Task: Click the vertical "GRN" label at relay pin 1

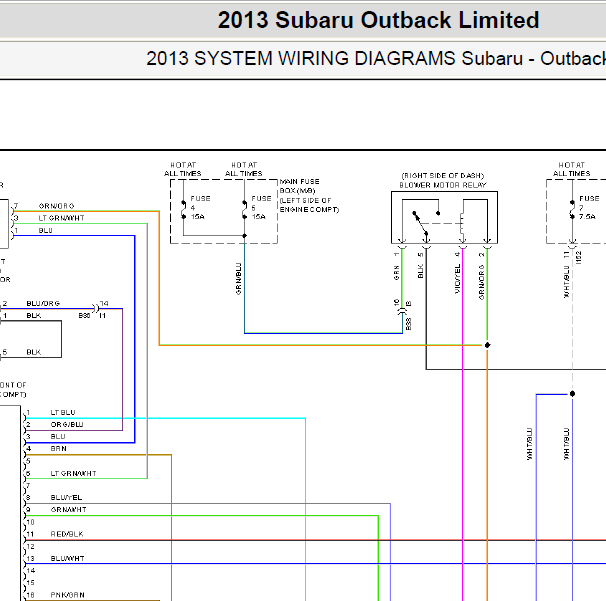Action: click(x=397, y=272)
